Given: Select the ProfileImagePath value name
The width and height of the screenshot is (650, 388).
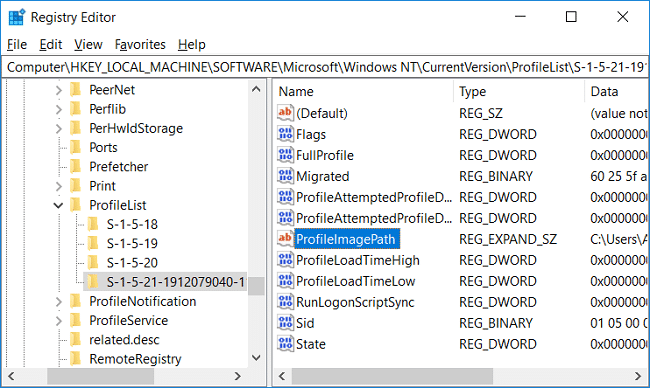Looking at the screenshot, I should click(x=346, y=239).
